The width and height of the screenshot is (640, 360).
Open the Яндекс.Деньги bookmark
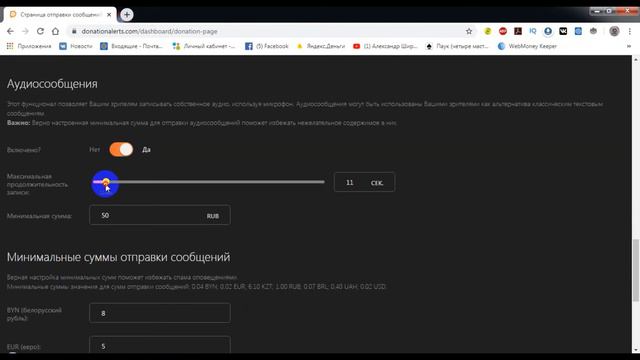[321, 46]
